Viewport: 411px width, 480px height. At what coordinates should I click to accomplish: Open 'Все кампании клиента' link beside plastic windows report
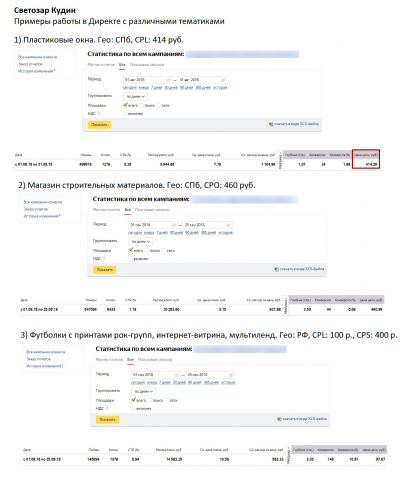[37, 57]
